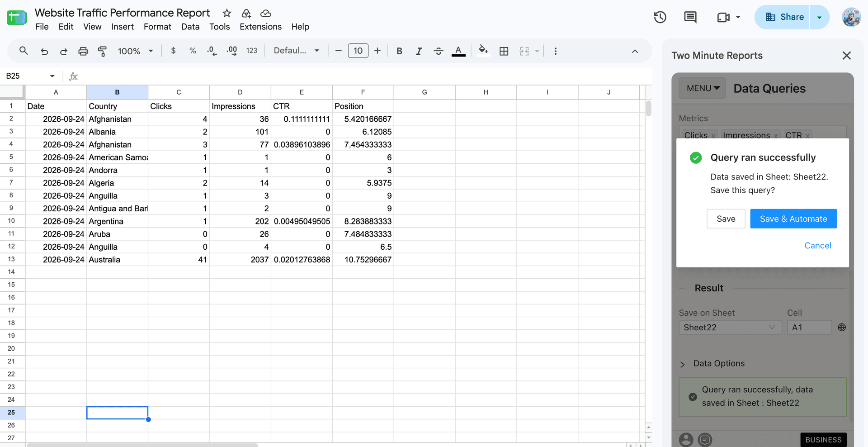This screenshot has height=447, width=868.
Task: Open version history clock icon
Action: [x=660, y=17]
